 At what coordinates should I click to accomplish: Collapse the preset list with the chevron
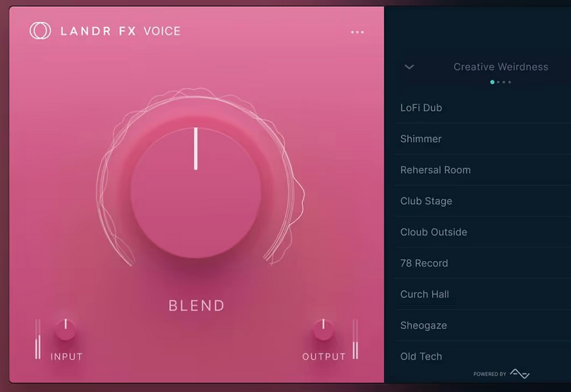[x=409, y=67]
